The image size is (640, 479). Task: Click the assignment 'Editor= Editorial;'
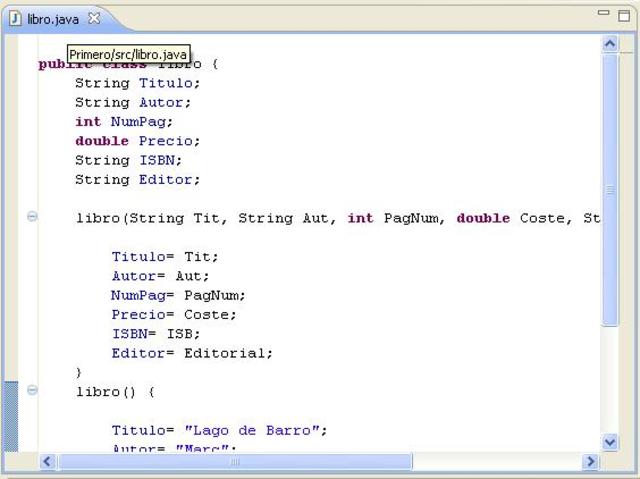pos(192,353)
